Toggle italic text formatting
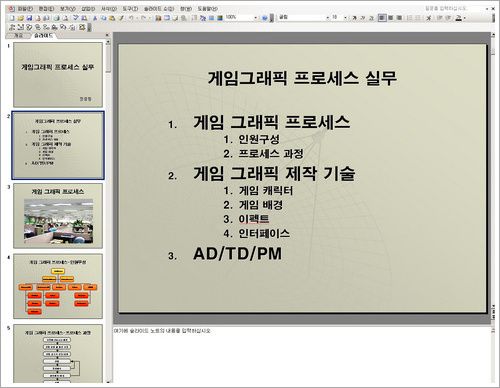Screen dimensions: 500x388 363,18
